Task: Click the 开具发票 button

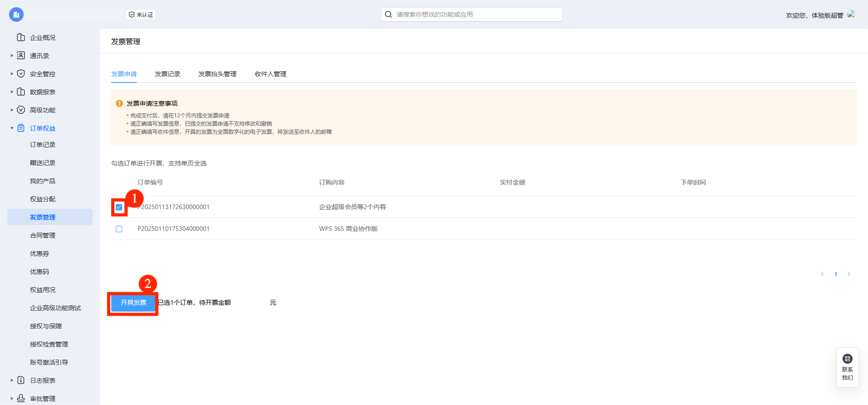Action: pyautogui.click(x=133, y=303)
